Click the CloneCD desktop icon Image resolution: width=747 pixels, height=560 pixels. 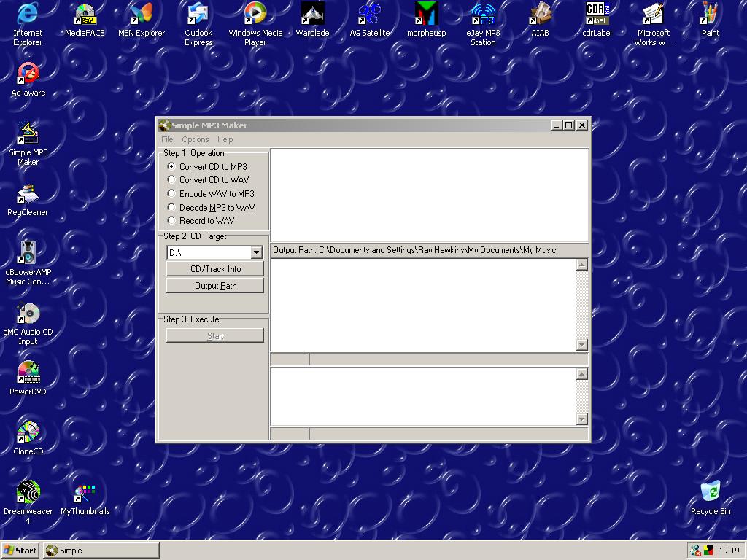(28, 432)
